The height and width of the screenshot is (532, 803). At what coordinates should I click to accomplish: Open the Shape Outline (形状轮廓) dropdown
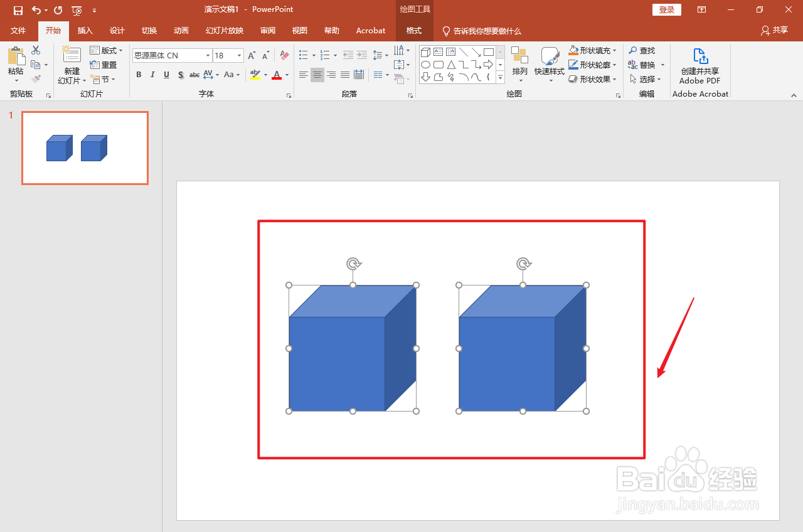point(593,65)
